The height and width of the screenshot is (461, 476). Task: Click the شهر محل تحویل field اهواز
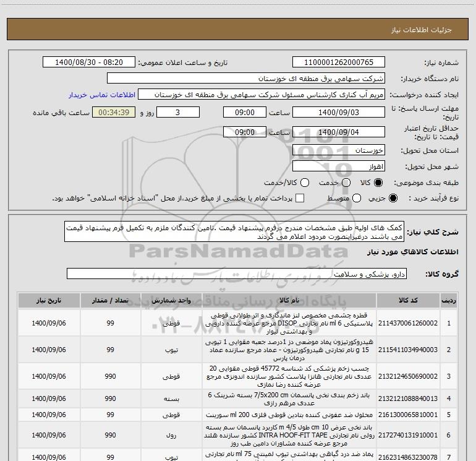point(338,166)
